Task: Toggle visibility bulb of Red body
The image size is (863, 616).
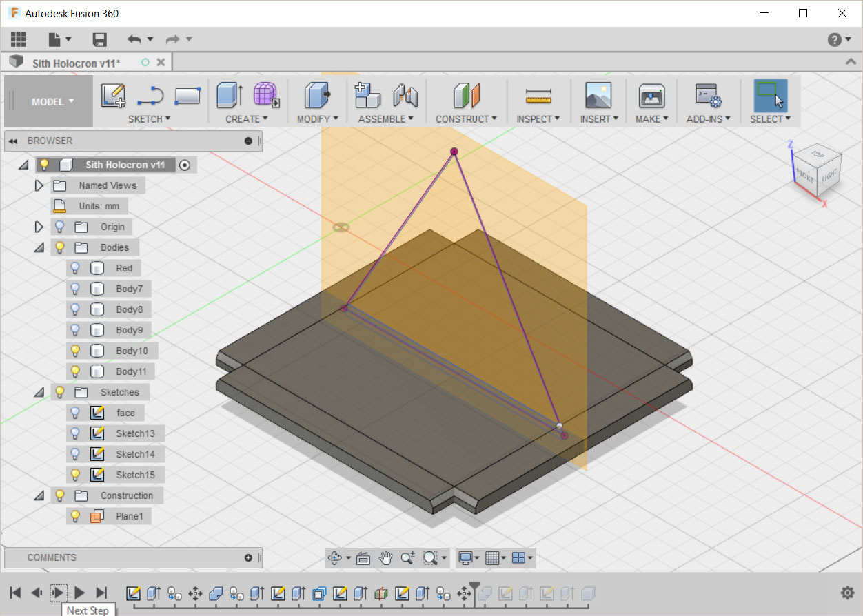Action: click(75, 268)
